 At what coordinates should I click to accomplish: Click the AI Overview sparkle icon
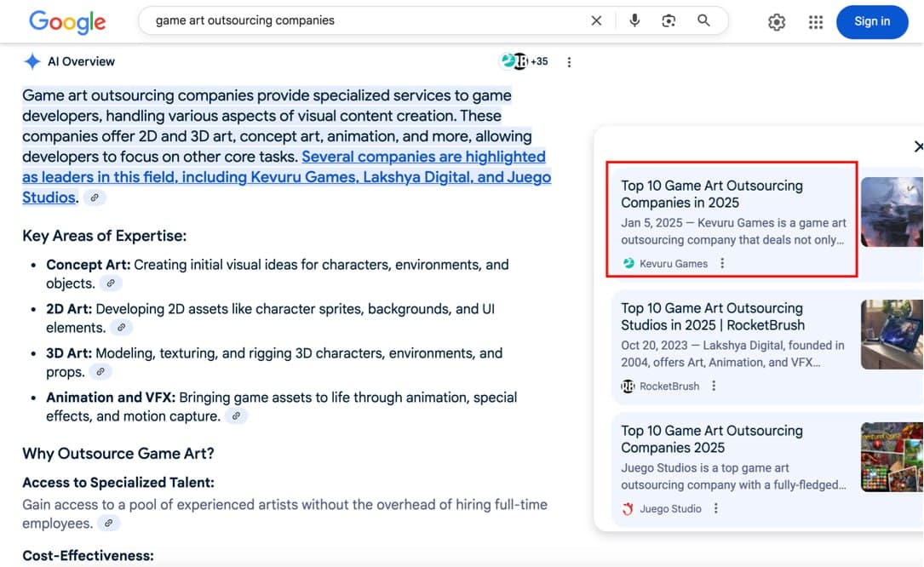[x=32, y=61]
